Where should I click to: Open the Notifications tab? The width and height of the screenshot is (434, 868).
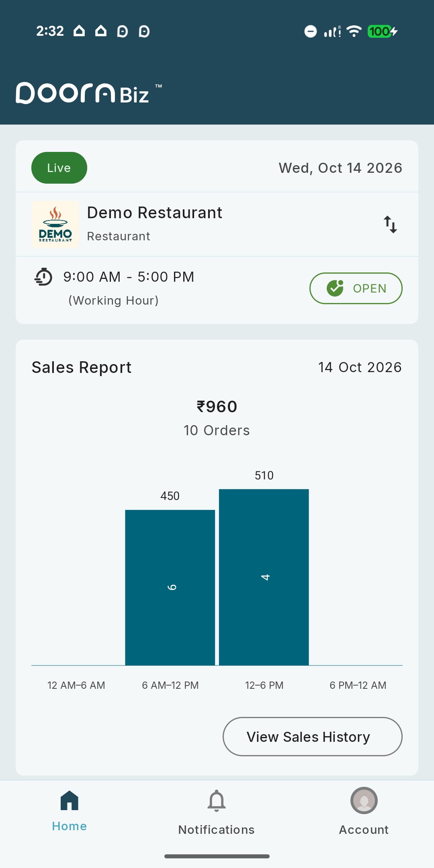click(217, 813)
